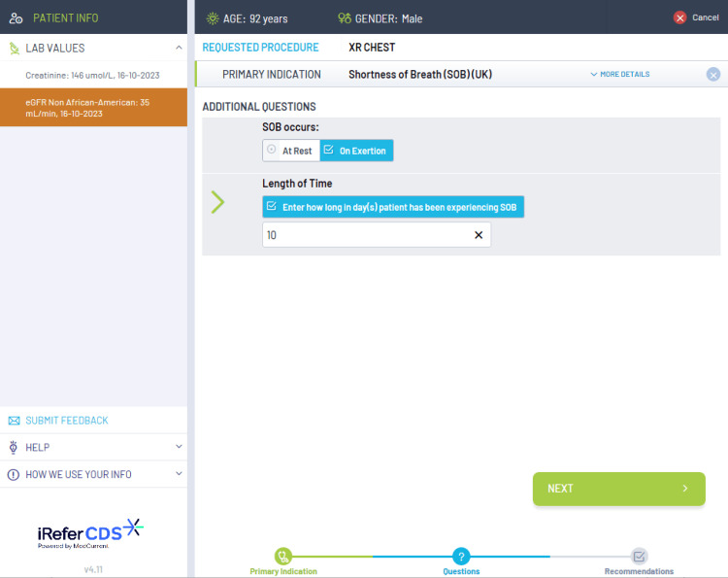Click the Recommendations step label
728x578 pixels.
[639, 571]
